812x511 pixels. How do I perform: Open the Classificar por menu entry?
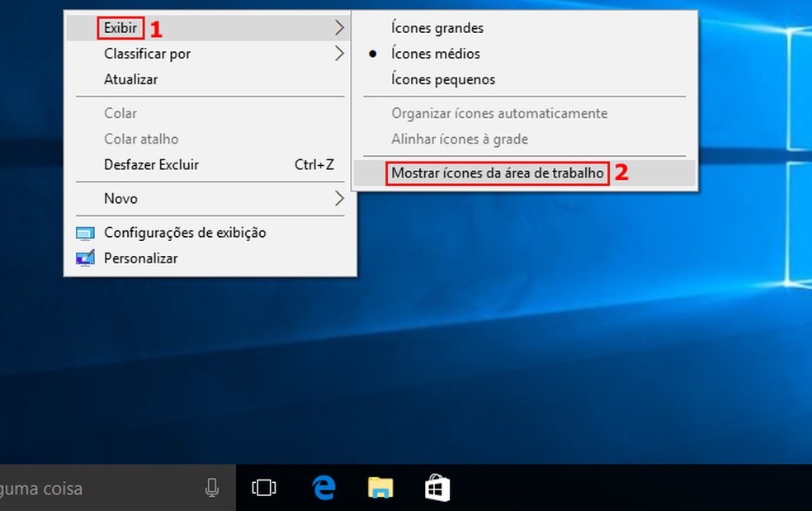[210, 54]
